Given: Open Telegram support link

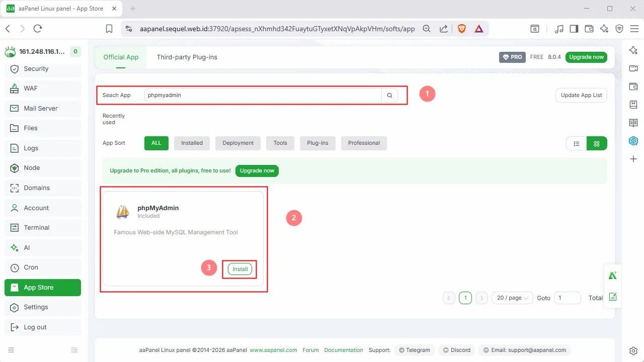Looking at the screenshot, I should 415,350.
